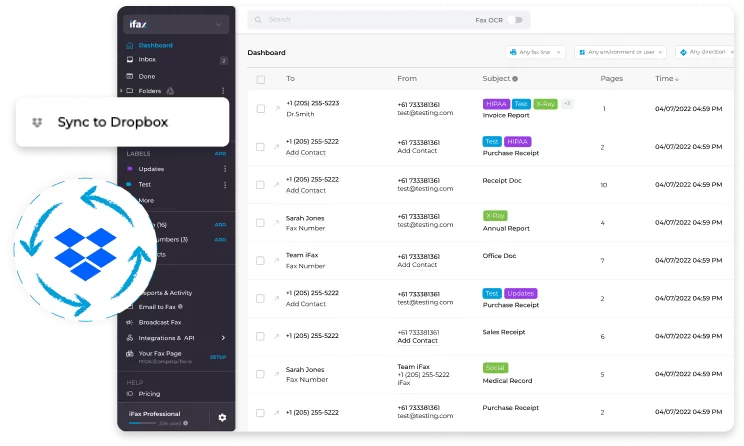744x446 pixels.
Task: Click the Email to Fax info icon
Action: click(180, 307)
